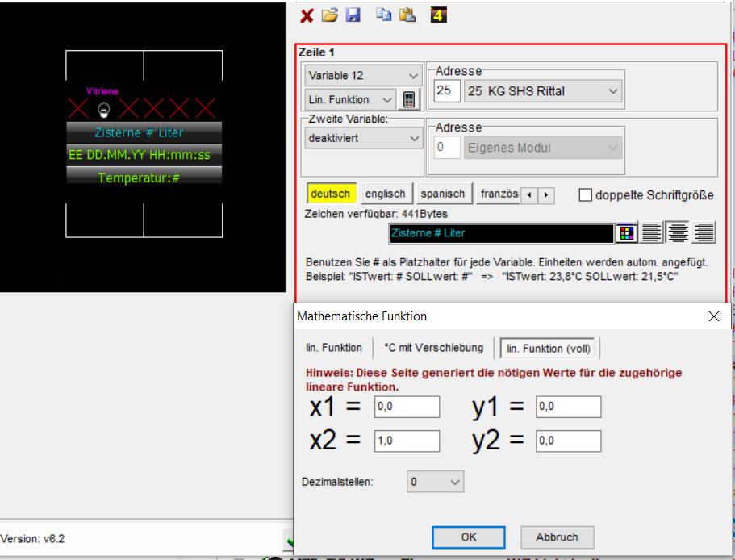Open file using the folder icon

[x=329, y=15]
